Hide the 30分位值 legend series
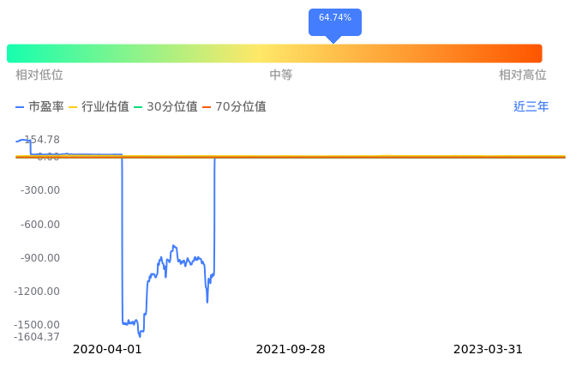 165,107
